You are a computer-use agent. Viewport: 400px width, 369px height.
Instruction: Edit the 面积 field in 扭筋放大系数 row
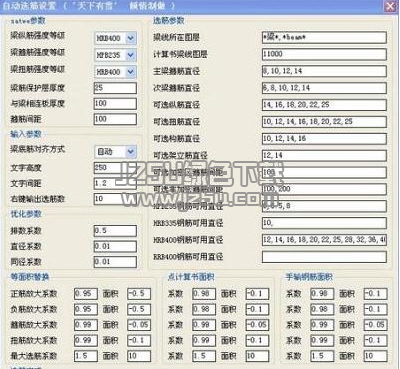click(139, 340)
